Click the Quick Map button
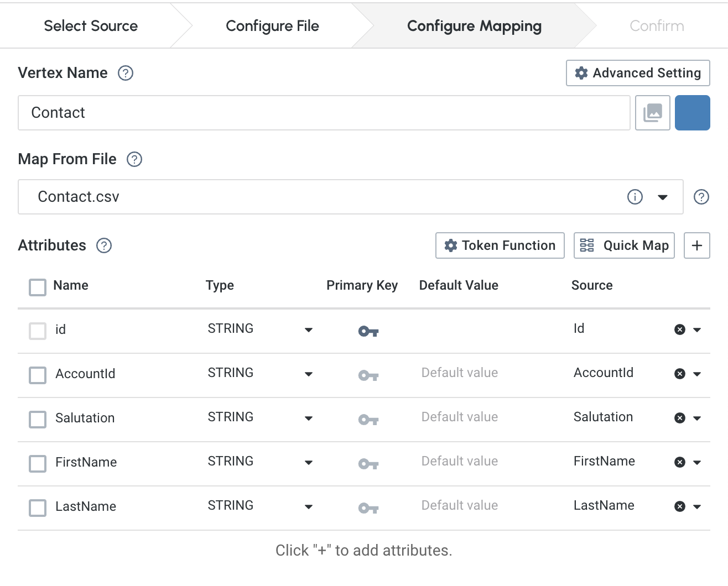The image size is (728, 586). (623, 245)
